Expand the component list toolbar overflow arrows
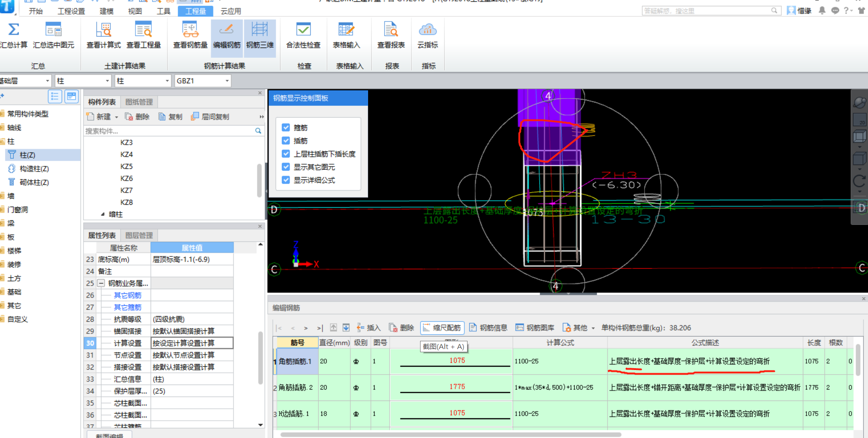 pos(261,117)
